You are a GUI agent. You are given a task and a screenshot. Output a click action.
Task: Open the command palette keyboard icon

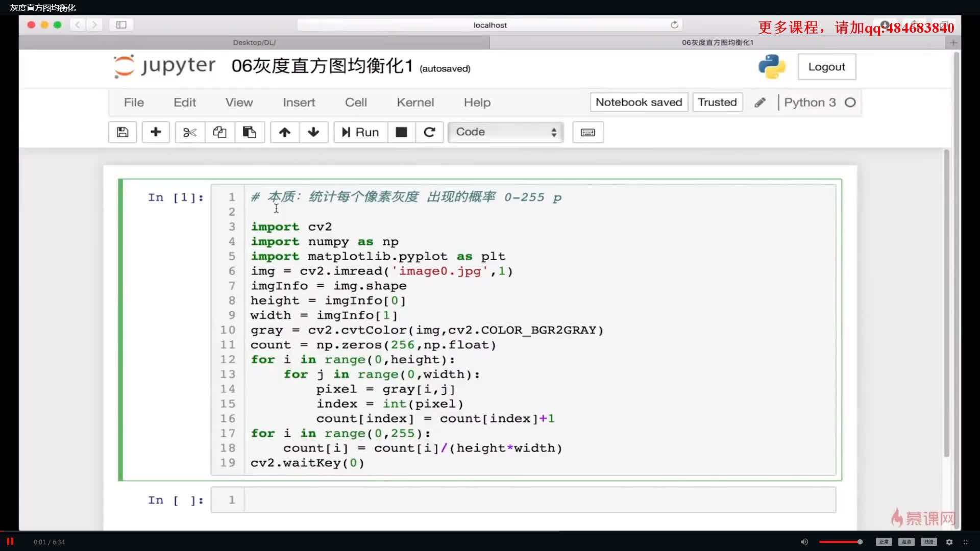click(x=588, y=132)
